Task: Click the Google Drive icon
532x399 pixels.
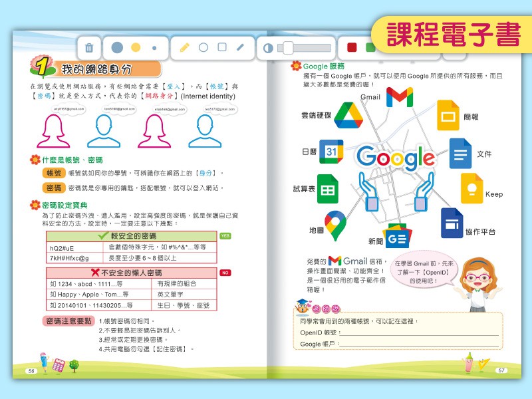Action: [x=346, y=116]
